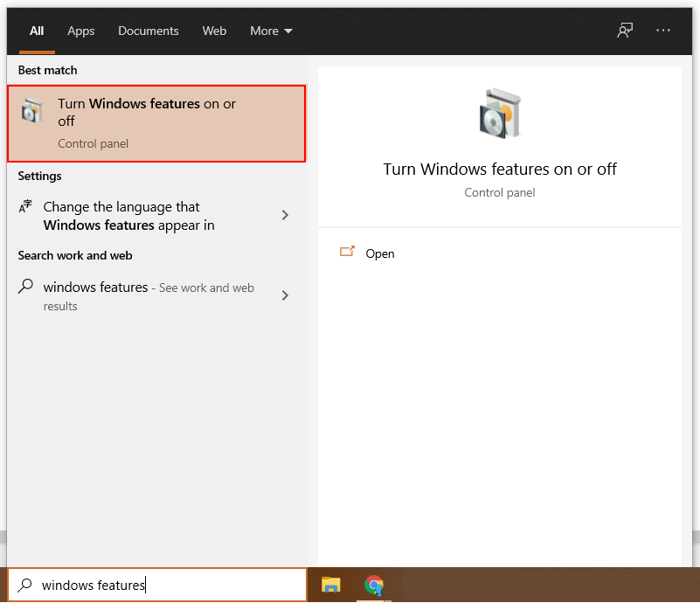
Task: Switch to the All search tab
Action: 37,31
